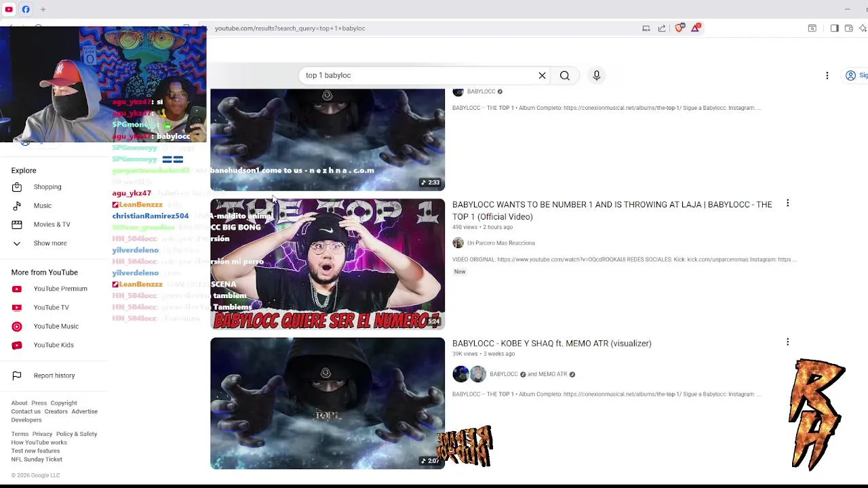Open BABYLOCC channel name in first result
The height and width of the screenshot is (488, 868).
tap(481, 91)
